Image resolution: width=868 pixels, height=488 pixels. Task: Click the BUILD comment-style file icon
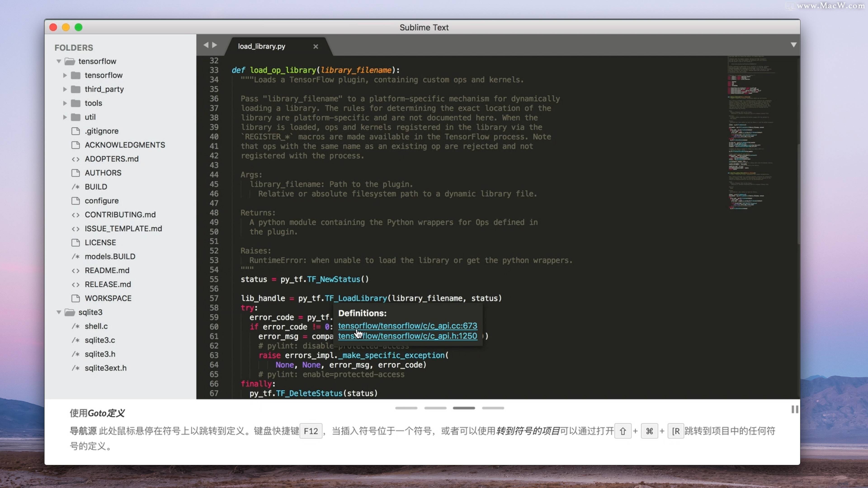pos(75,187)
